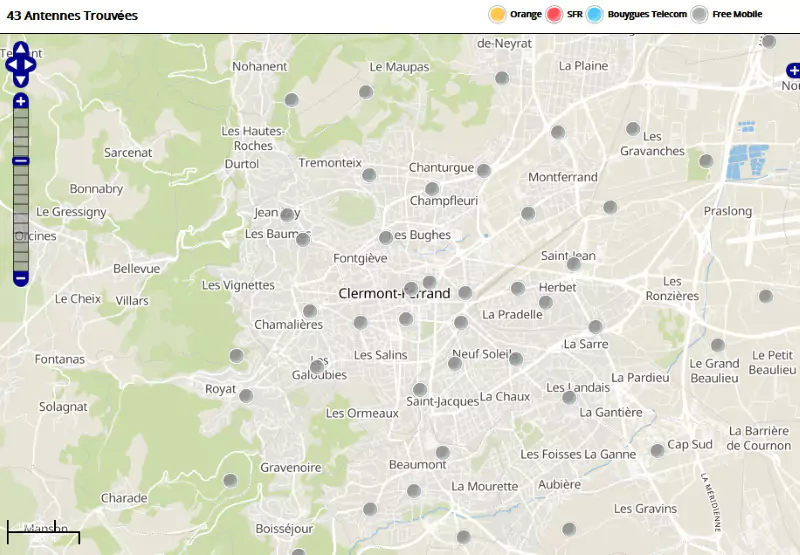Viewport: 800px width, 555px height.
Task: Click the antenna marker at Saint-Jean
Action: [x=573, y=264]
